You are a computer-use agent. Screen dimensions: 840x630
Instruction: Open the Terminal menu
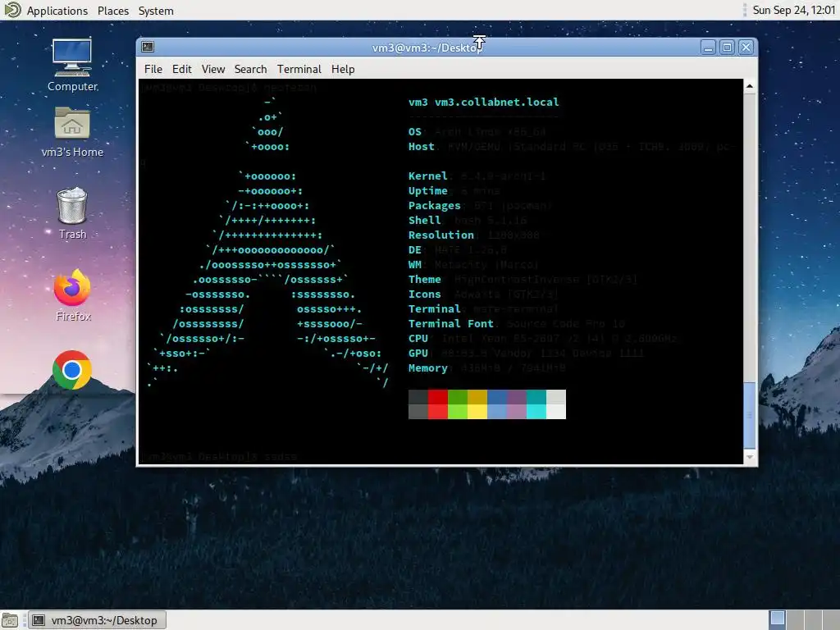pyautogui.click(x=299, y=69)
